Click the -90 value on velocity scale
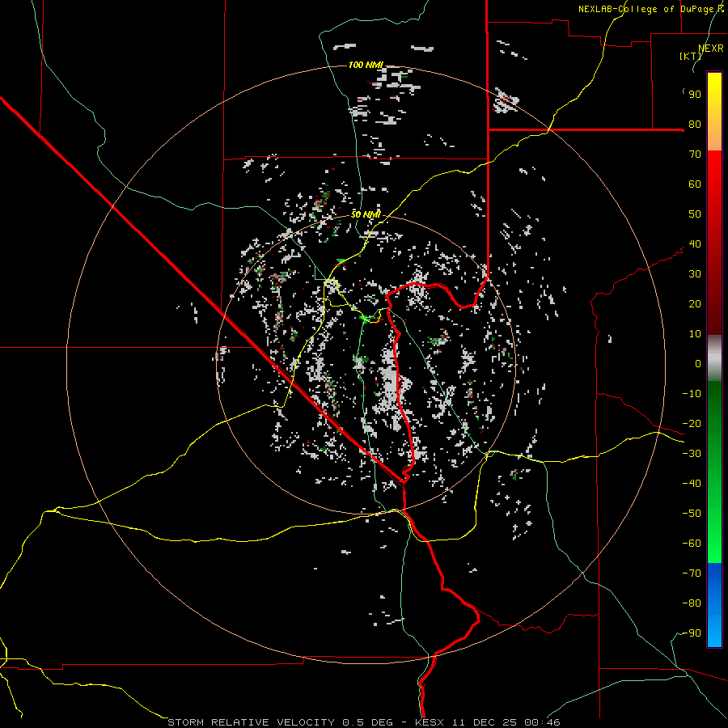 [x=692, y=633]
